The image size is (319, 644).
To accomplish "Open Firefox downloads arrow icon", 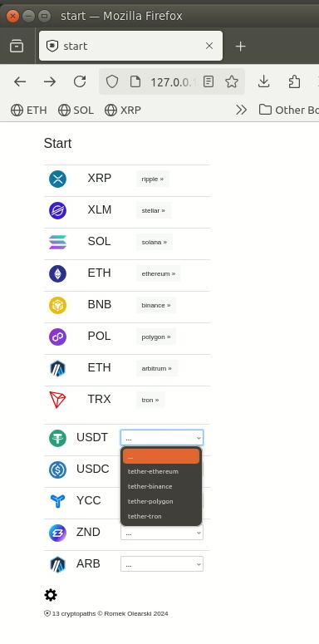I will [263, 81].
